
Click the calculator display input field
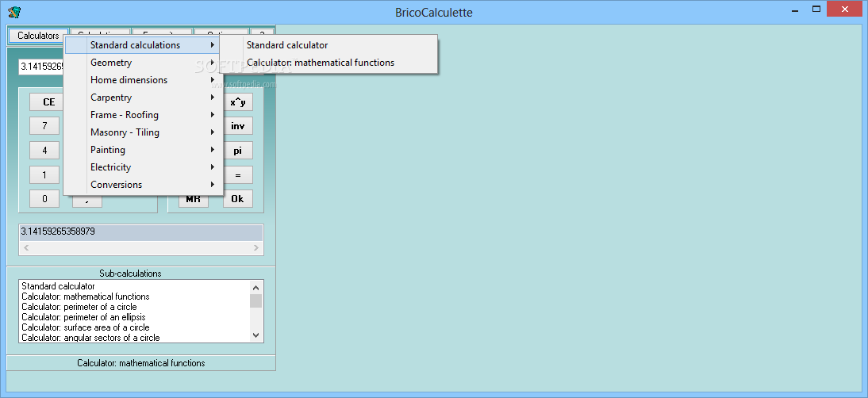click(41, 67)
